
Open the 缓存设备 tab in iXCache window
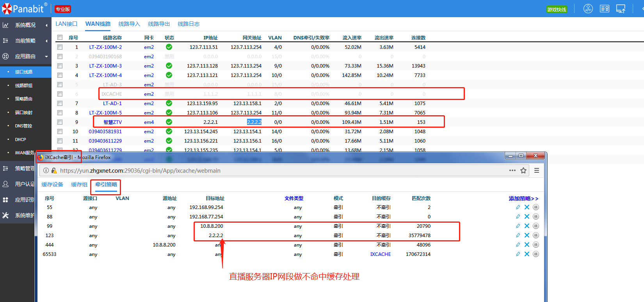point(52,184)
